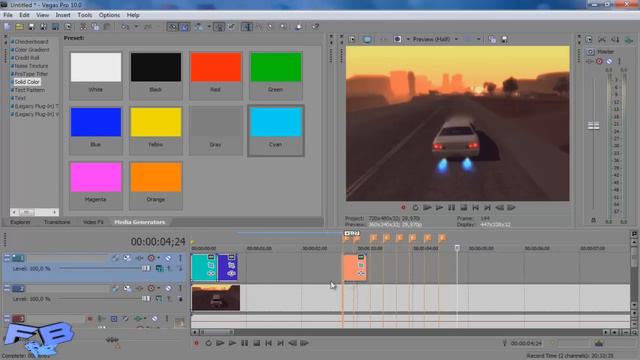Open the Edit menu
The height and width of the screenshot is (360, 640).
(x=24, y=15)
